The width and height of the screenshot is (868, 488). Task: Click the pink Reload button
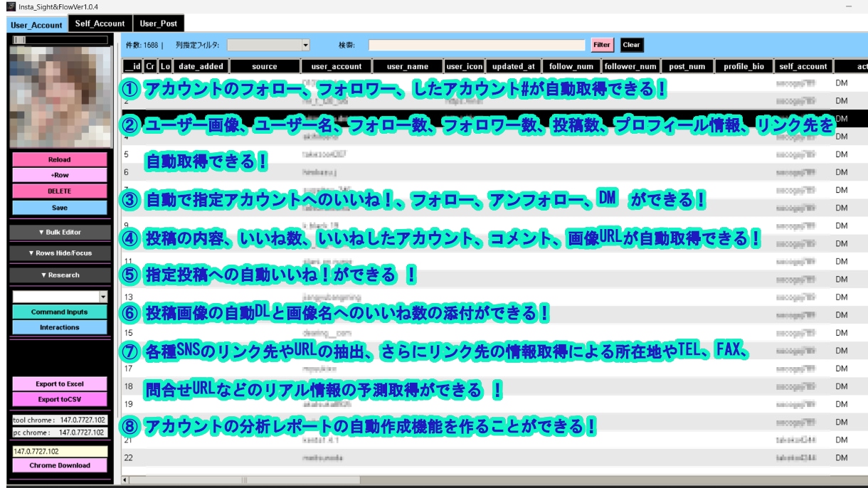(60, 159)
